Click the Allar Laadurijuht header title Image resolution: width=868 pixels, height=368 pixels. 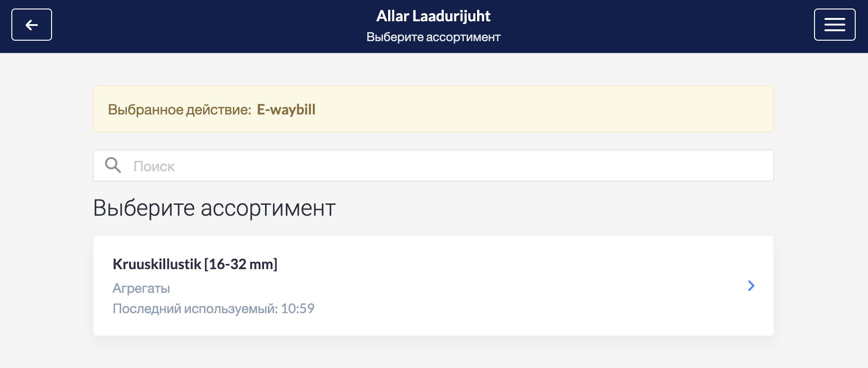pyautogui.click(x=434, y=16)
